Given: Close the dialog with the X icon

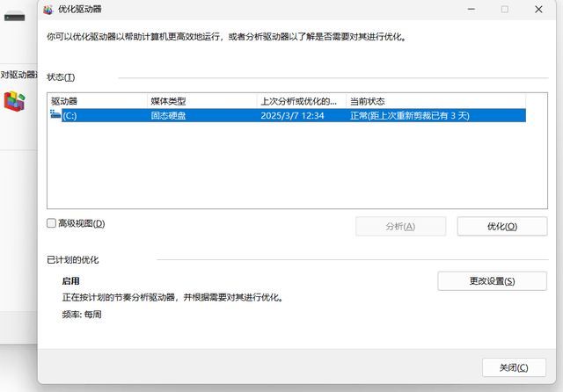Looking at the screenshot, I should [x=538, y=9].
